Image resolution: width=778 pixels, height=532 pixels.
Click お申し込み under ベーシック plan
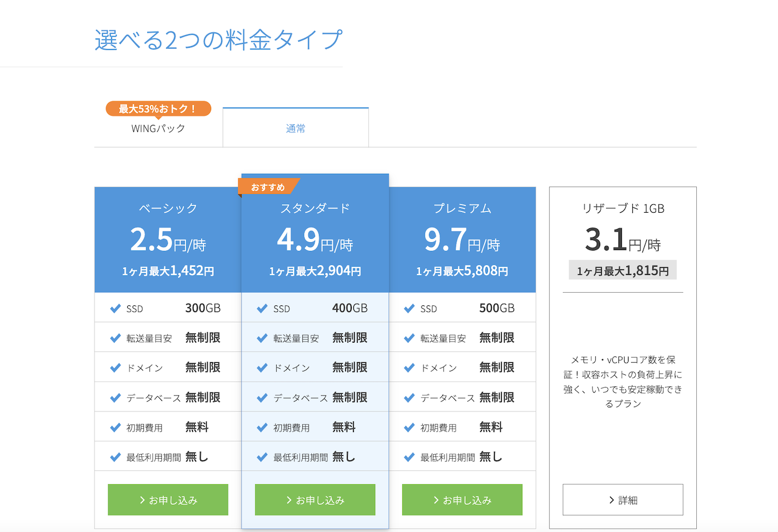coord(168,500)
